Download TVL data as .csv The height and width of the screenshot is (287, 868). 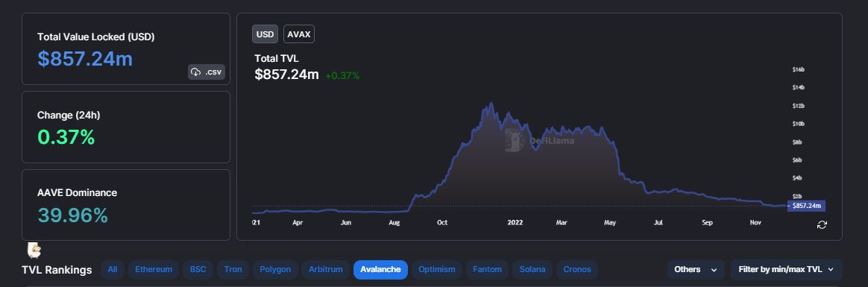207,72
